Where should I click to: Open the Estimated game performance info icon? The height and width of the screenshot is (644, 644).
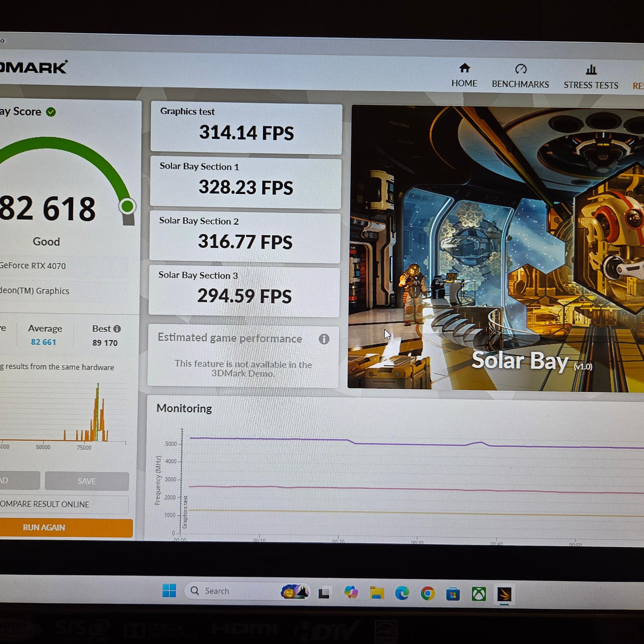point(324,339)
